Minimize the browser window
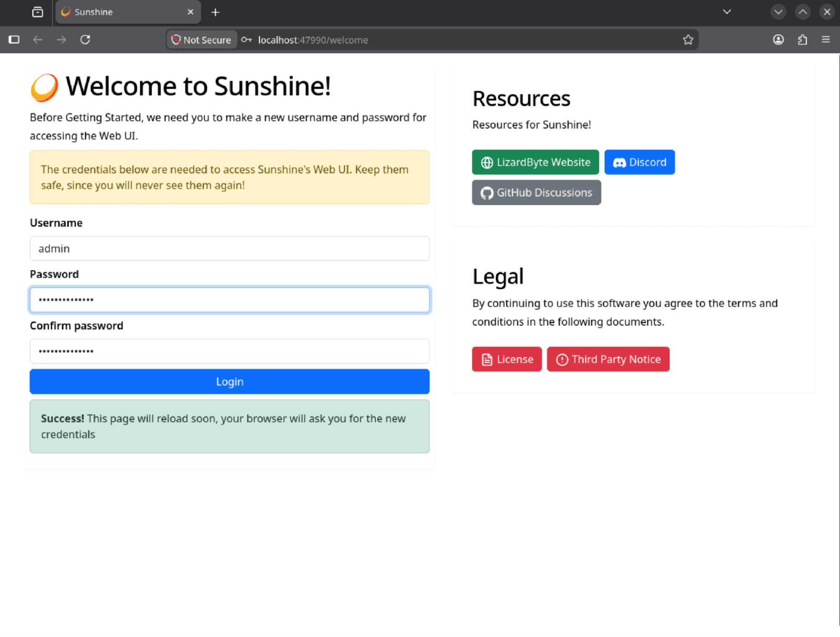 (x=778, y=12)
